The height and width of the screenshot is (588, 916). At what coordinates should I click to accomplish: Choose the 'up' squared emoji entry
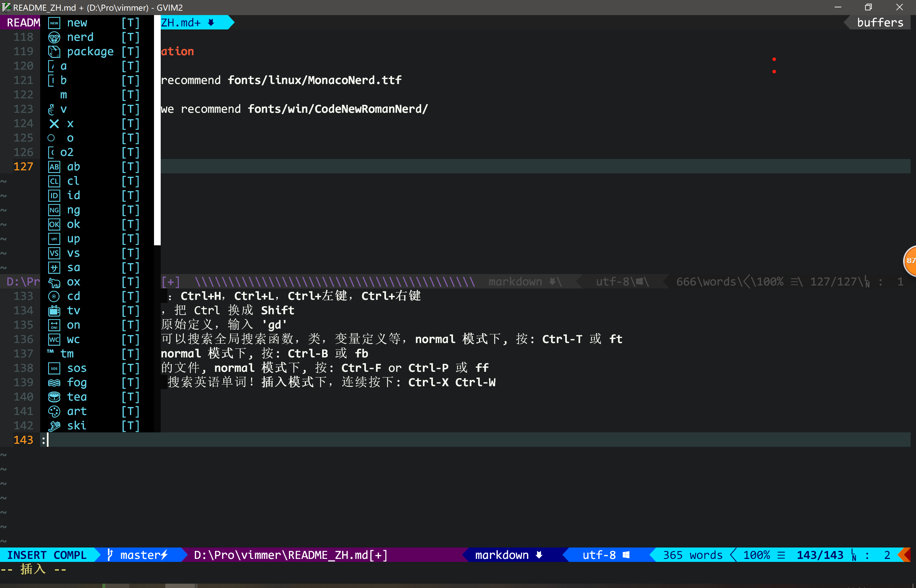point(97,239)
